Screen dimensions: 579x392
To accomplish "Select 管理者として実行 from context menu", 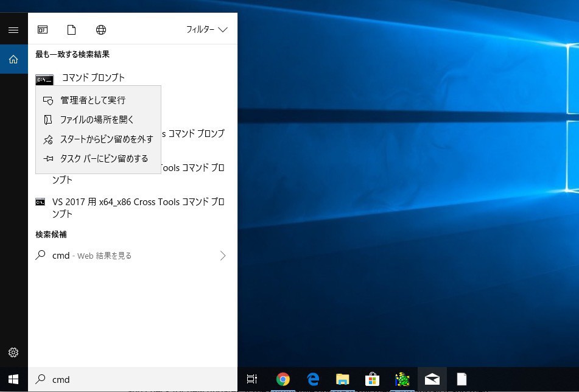I will 93,100.
